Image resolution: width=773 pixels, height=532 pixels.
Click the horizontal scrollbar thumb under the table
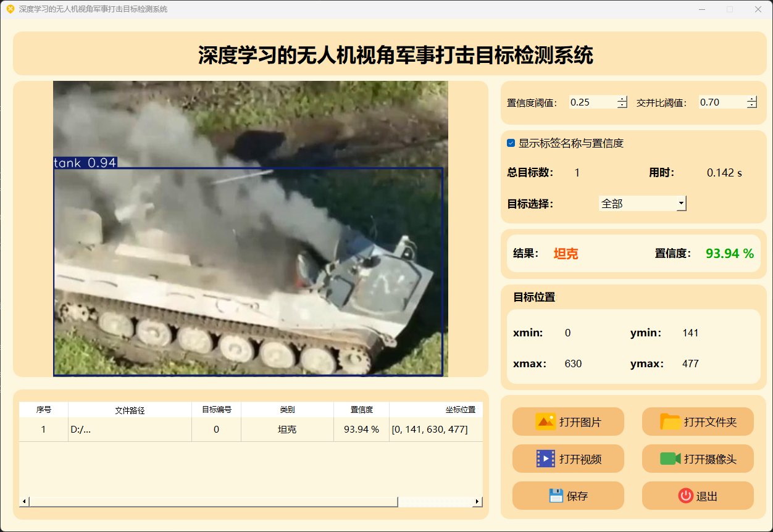[x=213, y=502]
